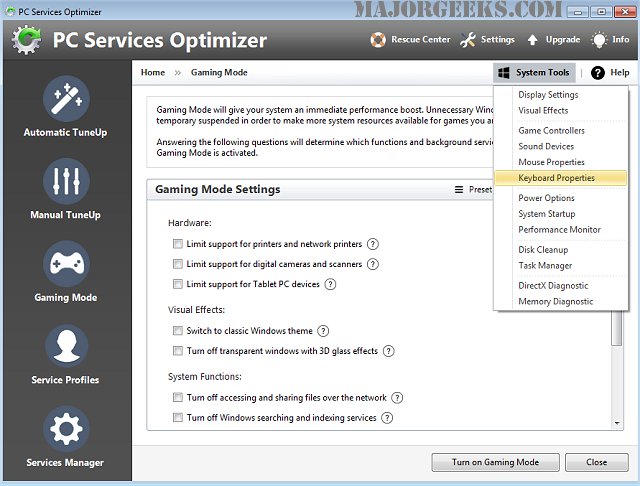Click the Settings wrench icon
The width and height of the screenshot is (640, 486).
click(468, 40)
